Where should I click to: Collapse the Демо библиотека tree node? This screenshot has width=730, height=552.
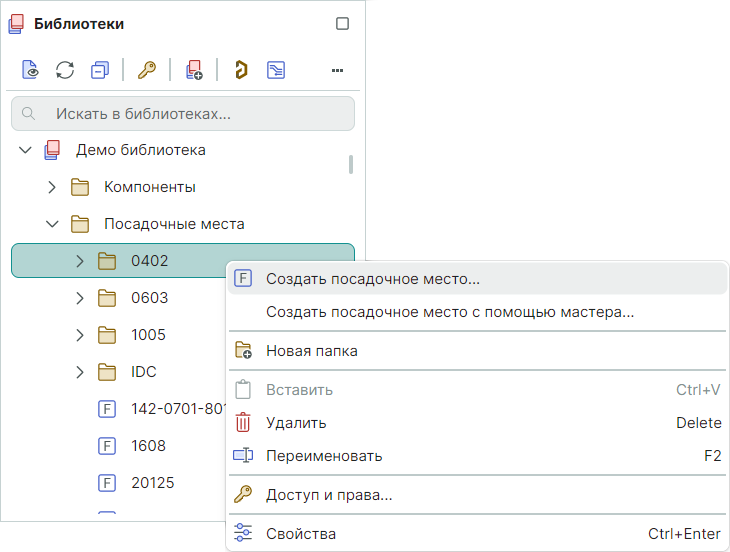pos(26,150)
